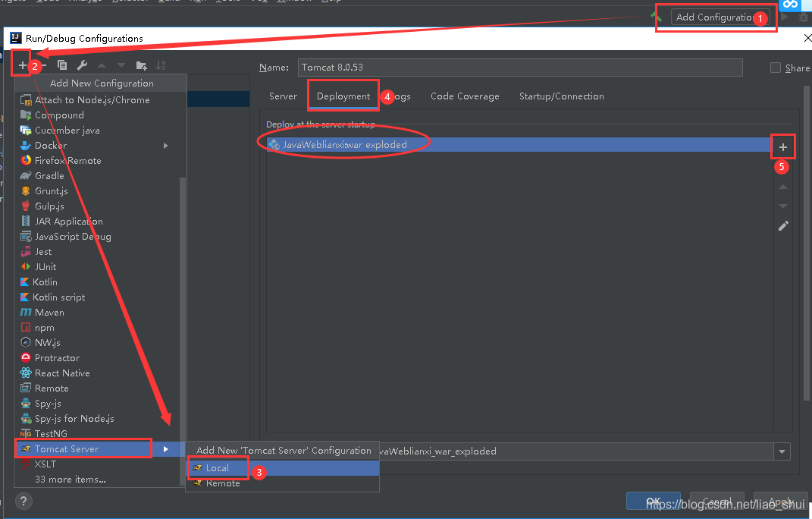Move the artifact up in deployment list
This screenshot has height=519, width=812.
(x=783, y=187)
